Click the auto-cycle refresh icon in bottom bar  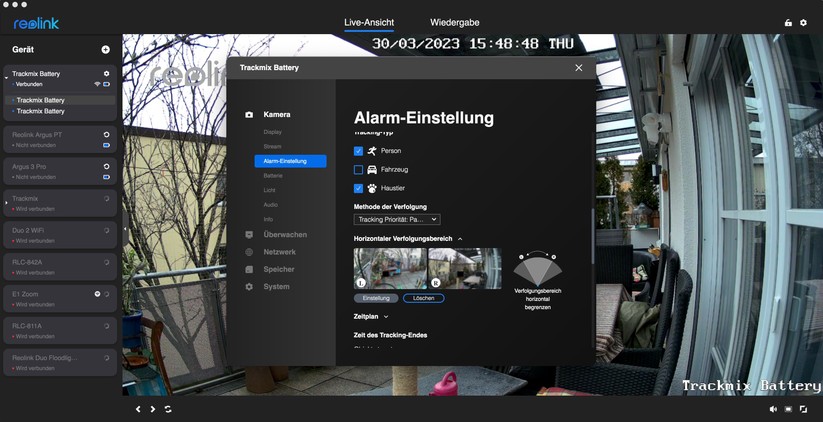pos(168,409)
